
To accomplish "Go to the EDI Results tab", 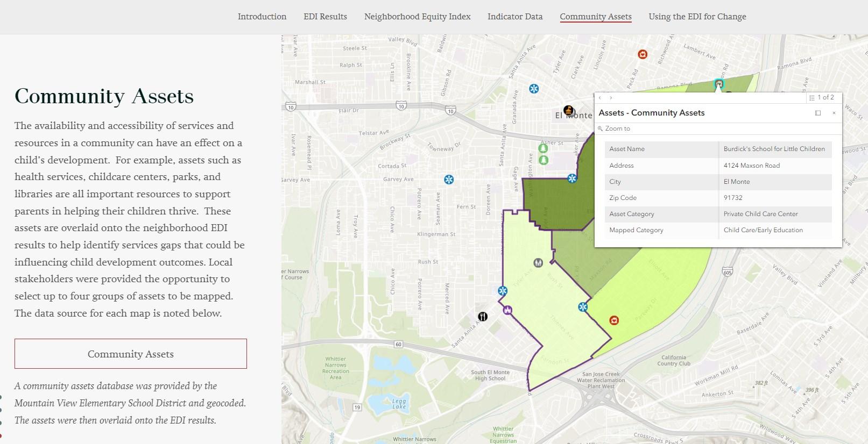I will (x=325, y=17).
